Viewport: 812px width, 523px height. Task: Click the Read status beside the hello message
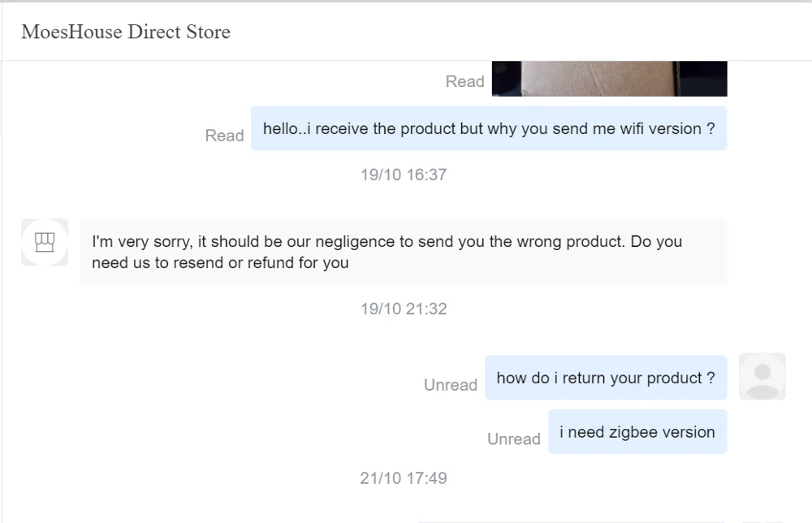(224, 136)
